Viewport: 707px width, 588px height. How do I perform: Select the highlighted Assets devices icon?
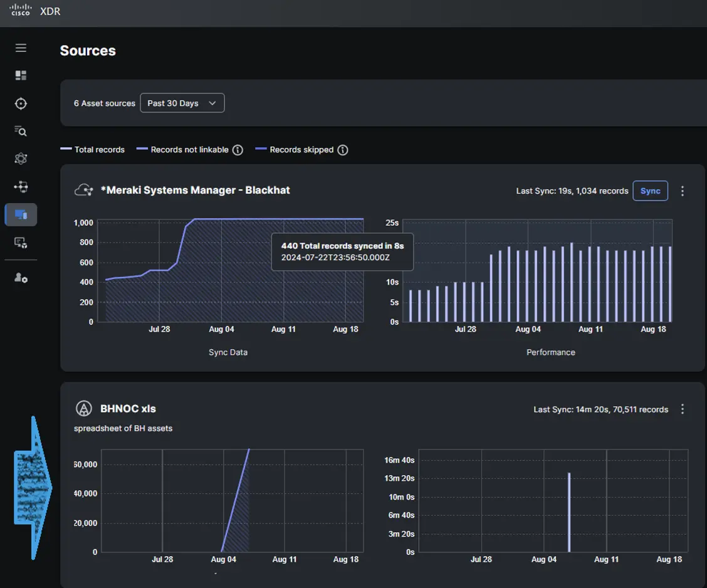[x=21, y=214]
